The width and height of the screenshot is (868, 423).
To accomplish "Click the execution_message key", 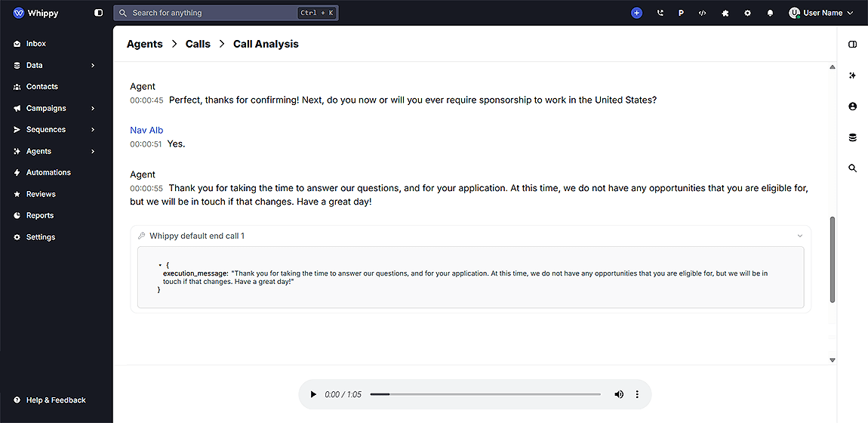I will [195, 273].
